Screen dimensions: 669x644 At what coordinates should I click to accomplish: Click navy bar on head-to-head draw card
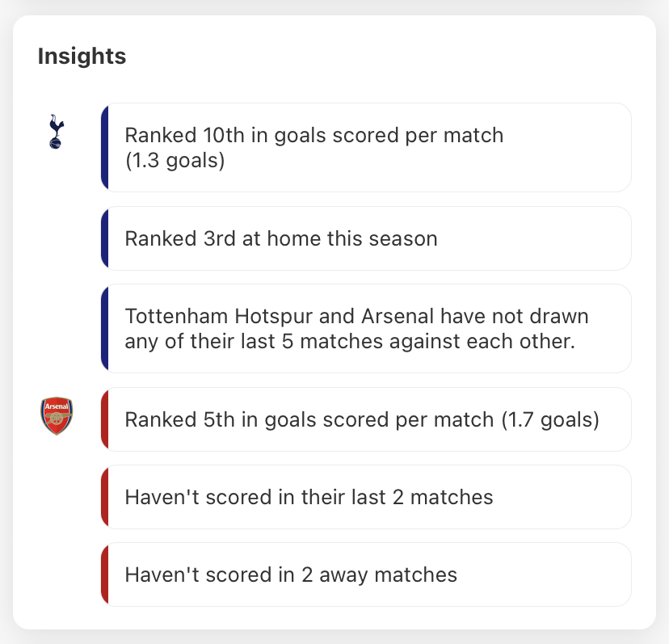tap(104, 329)
